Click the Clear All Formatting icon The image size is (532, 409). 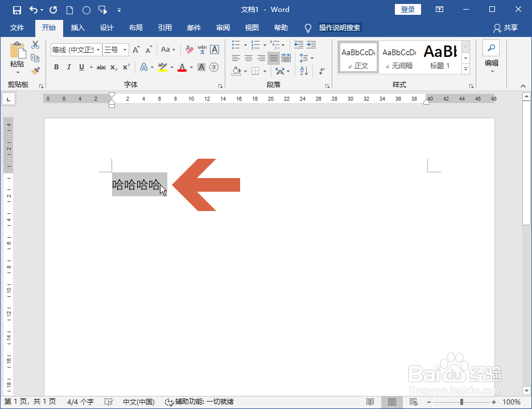coord(189,49)
